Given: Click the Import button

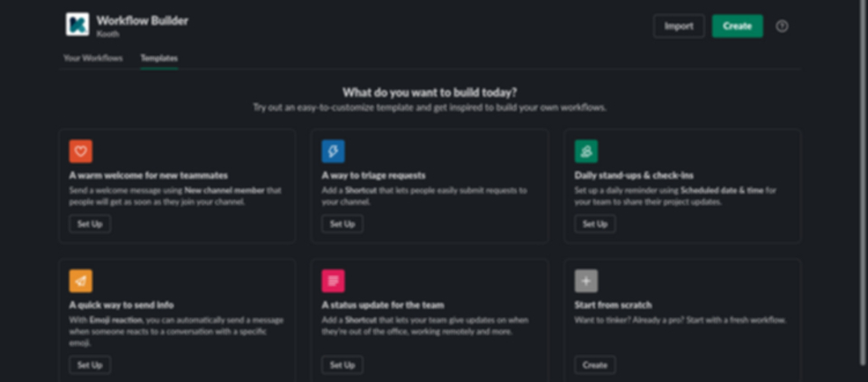Looking at the screenshot, I should coord(679,26).
